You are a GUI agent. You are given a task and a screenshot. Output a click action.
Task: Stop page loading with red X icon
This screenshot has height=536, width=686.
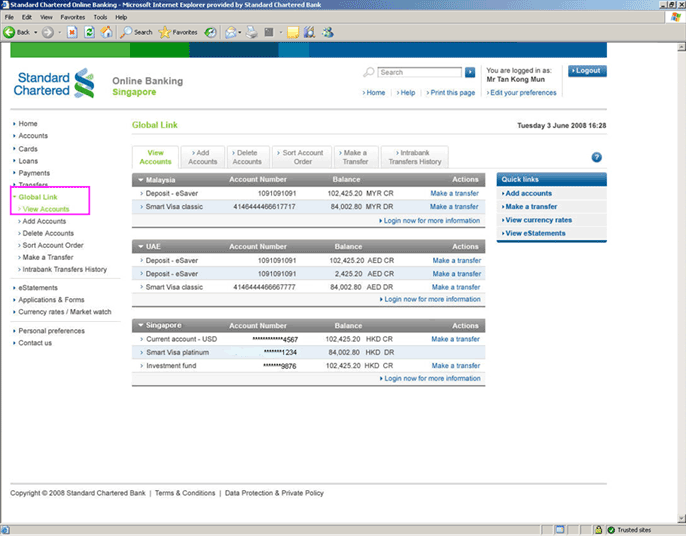pyautogui.click(x=72, y=32)
